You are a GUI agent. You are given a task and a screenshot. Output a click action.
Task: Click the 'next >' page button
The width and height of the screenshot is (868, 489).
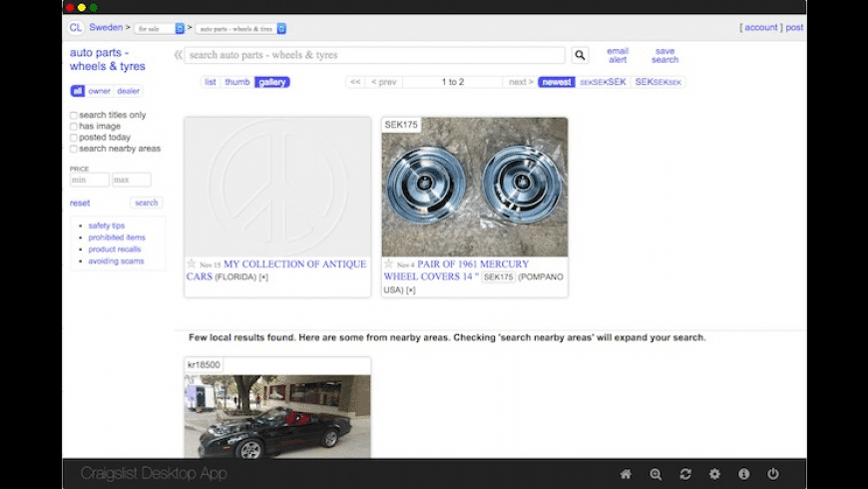[x=521, y=82]
